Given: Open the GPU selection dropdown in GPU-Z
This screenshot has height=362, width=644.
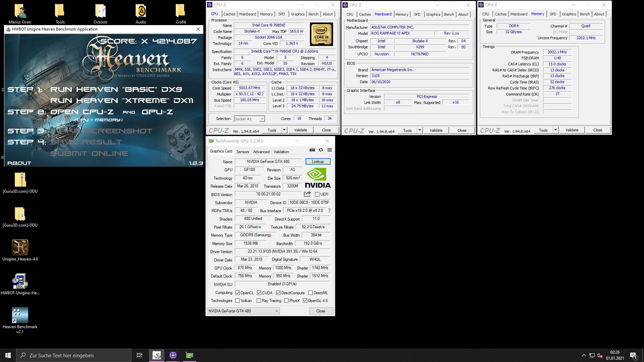Looking at the screenshot, I should (x=243, y=311).
